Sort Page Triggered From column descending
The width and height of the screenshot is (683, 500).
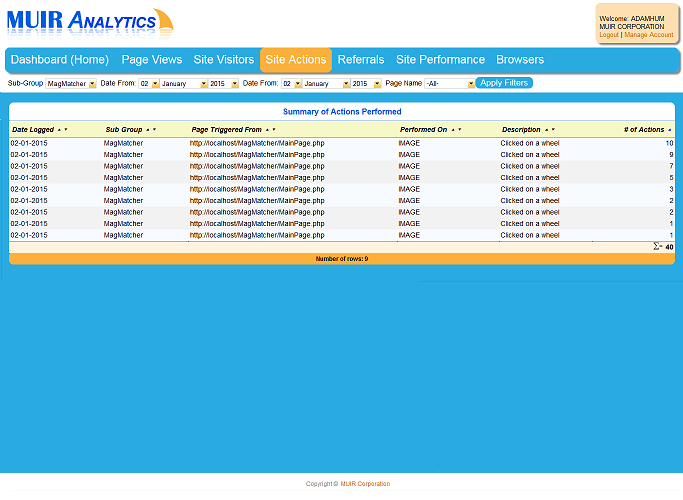pyautogui.click(x=274, y=130)
